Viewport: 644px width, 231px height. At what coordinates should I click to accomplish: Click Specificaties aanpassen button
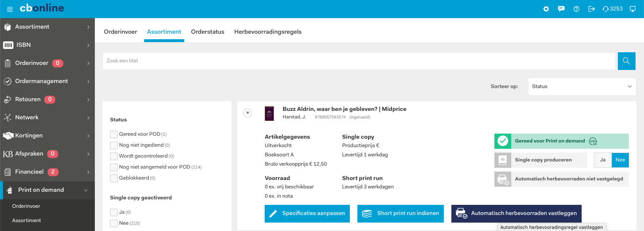click(x=307, y=213)
